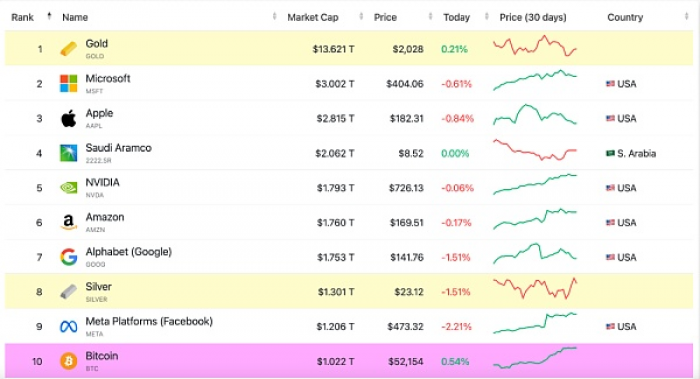Viewport: 700px width, 379px height.
Task: Sort by Country column arrows
Action: coord(686,17)
